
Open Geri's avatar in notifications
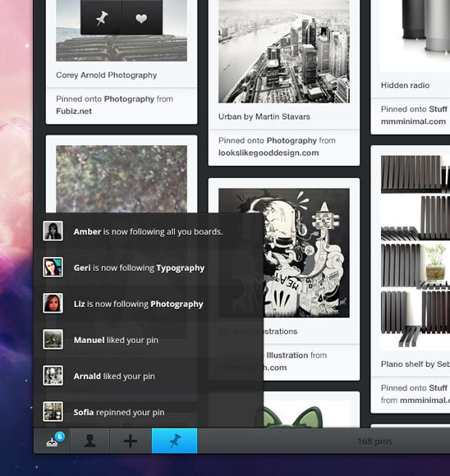(53, 268)
